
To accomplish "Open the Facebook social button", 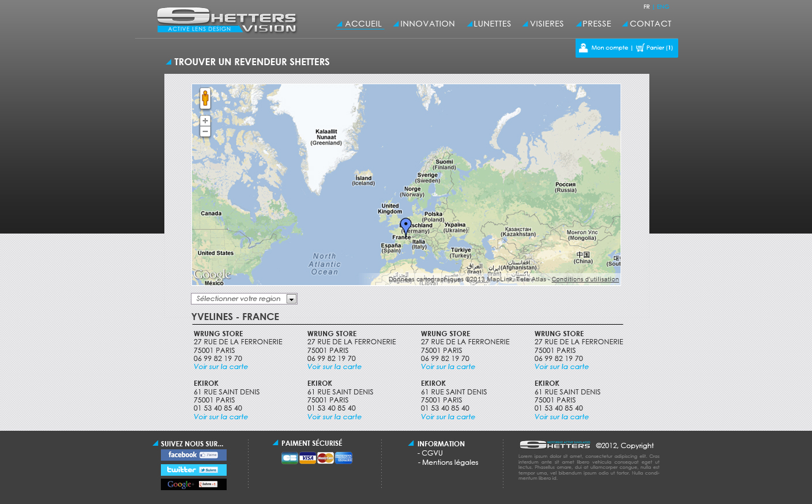I will point(193,455).
